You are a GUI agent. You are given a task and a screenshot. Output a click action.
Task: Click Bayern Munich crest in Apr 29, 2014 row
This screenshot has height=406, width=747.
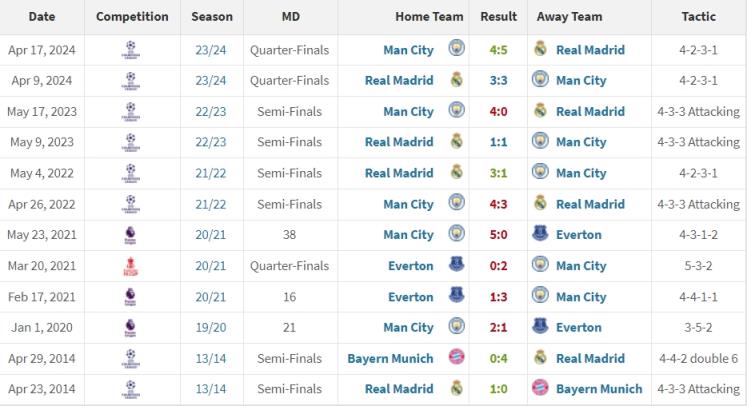click(456, 357)
